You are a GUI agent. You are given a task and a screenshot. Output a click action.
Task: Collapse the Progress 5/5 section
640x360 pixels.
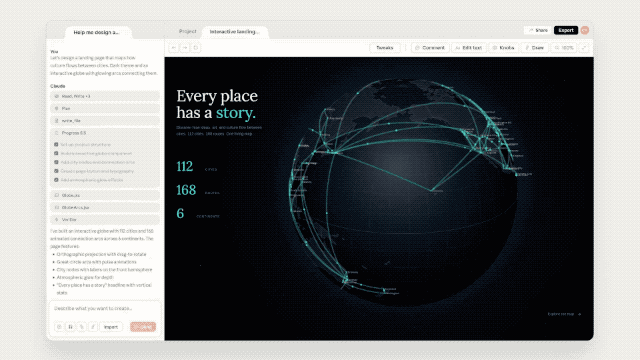click(105, 133)
